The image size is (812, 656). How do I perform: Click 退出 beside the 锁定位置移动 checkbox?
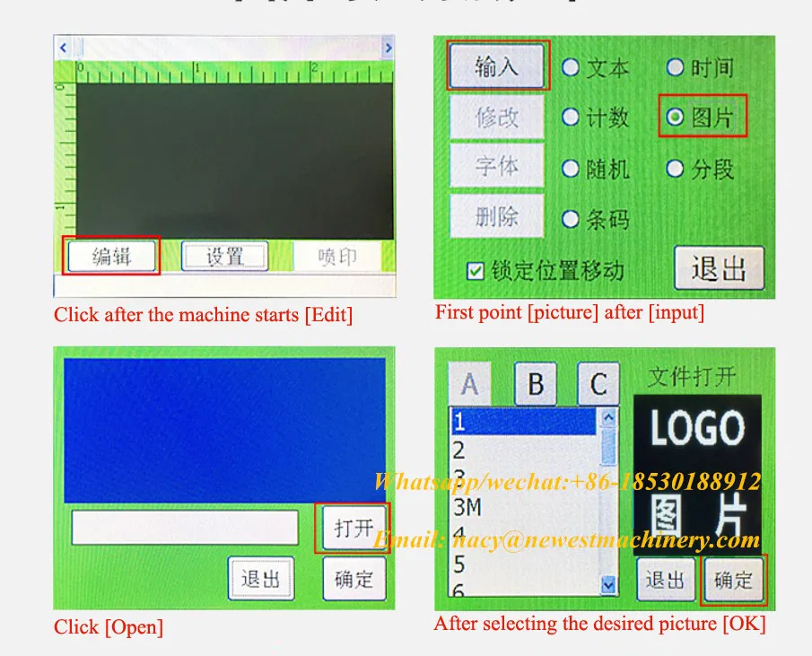719,267
